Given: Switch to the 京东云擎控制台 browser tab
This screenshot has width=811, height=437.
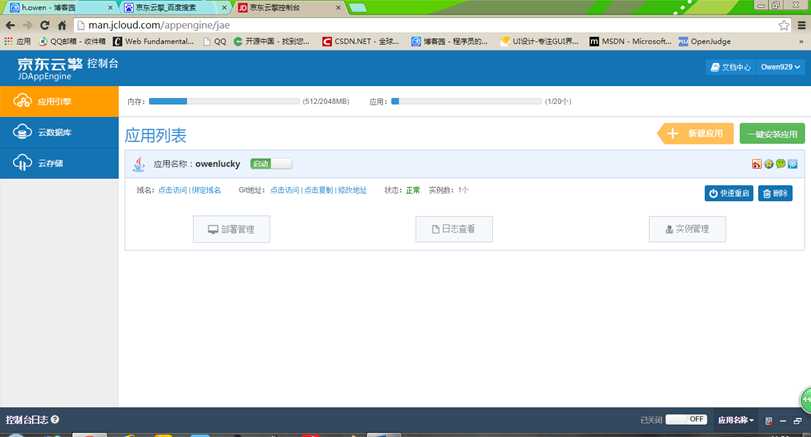Looking at the screenshot, I should (290, 7).
